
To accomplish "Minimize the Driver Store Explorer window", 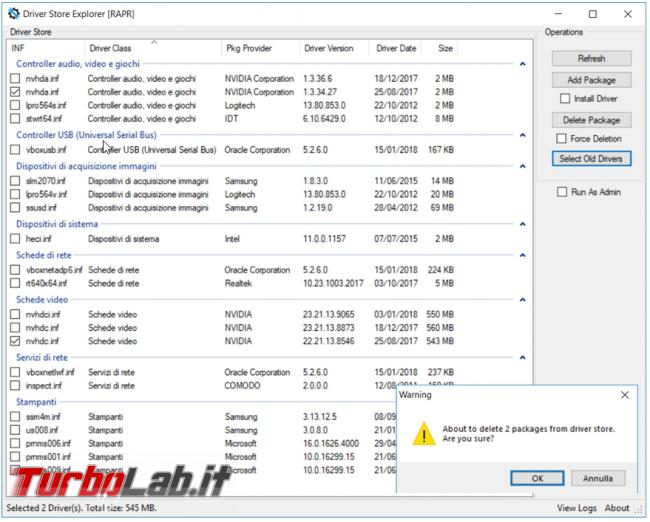I will click(558, 14).
